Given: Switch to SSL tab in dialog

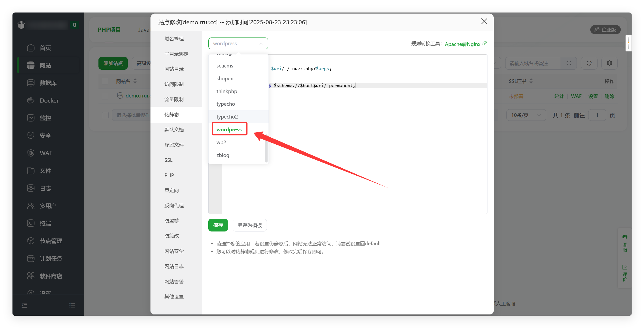Looking at the screenshot, I should pos(176,160).
